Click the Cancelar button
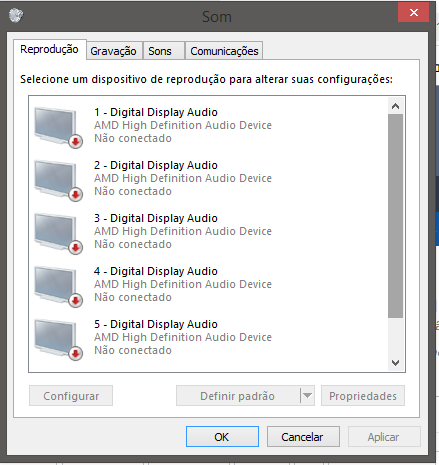The image size is (439, 465). [303, 437]
